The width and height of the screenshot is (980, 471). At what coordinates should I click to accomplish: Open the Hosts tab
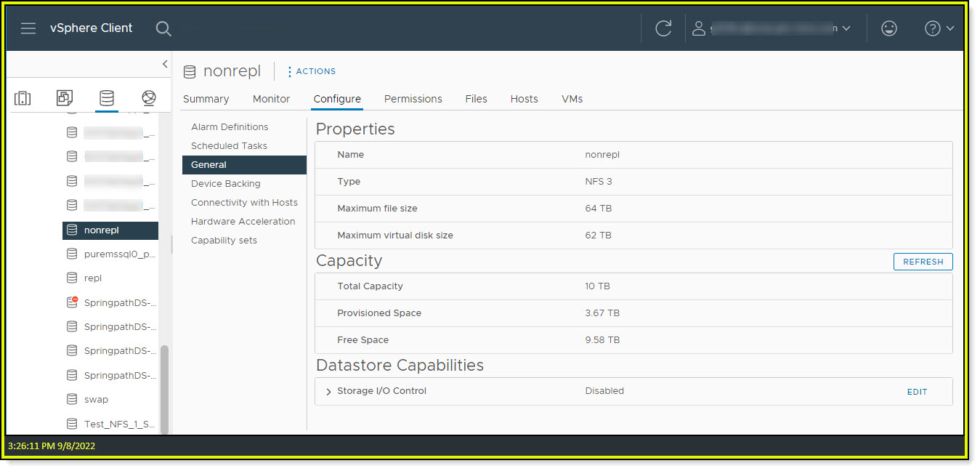[x=524, y=99]
